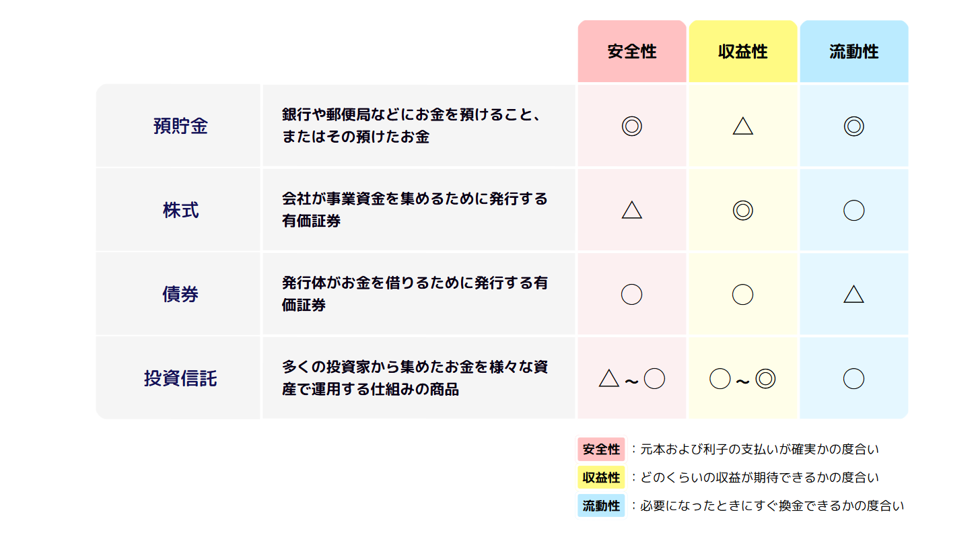Click the circle in 投資信託 流動性 cell

point(853,378)
